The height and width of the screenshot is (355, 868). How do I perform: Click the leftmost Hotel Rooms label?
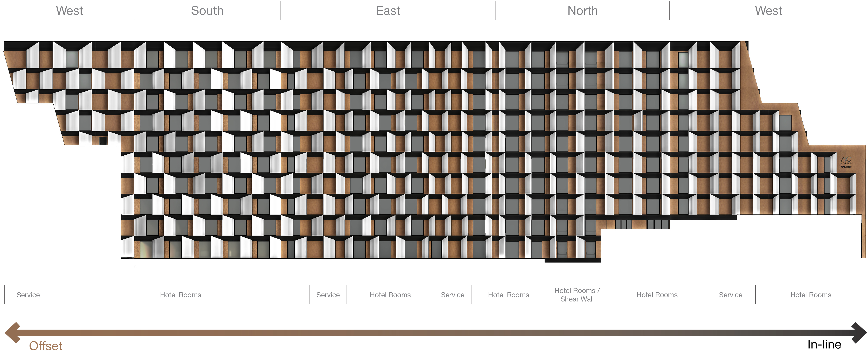point(180,295)
